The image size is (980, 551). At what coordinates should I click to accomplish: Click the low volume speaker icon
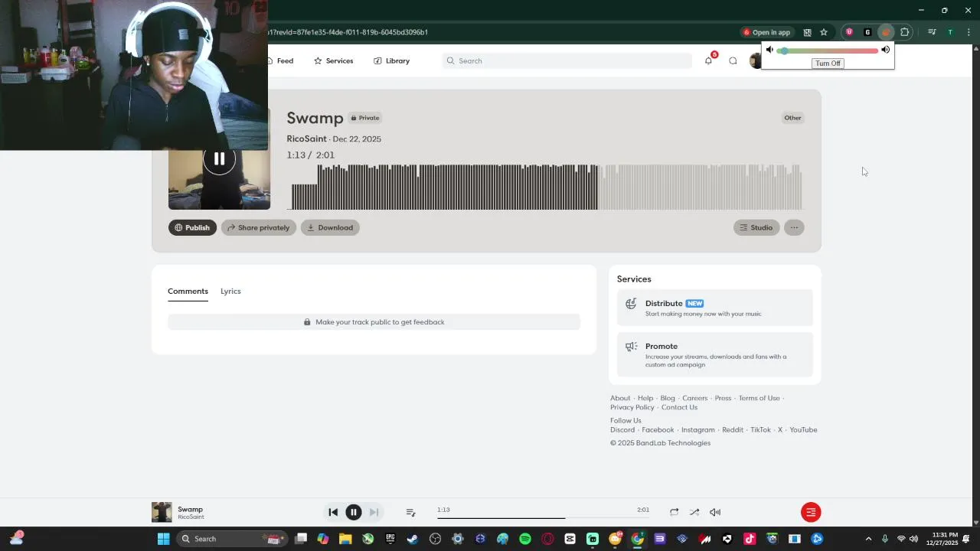click(x=769, y=50)
